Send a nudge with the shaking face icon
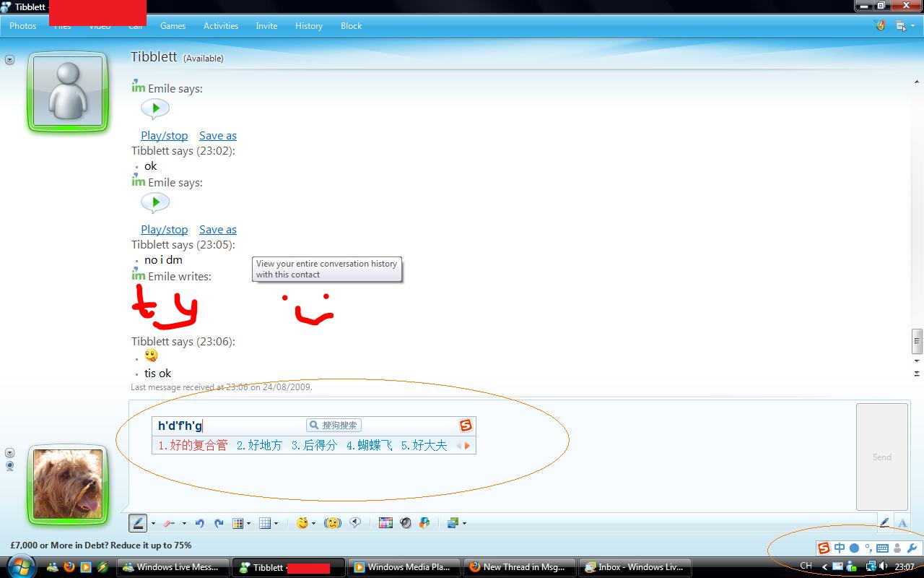924x578 pixels. click(332, 523)
